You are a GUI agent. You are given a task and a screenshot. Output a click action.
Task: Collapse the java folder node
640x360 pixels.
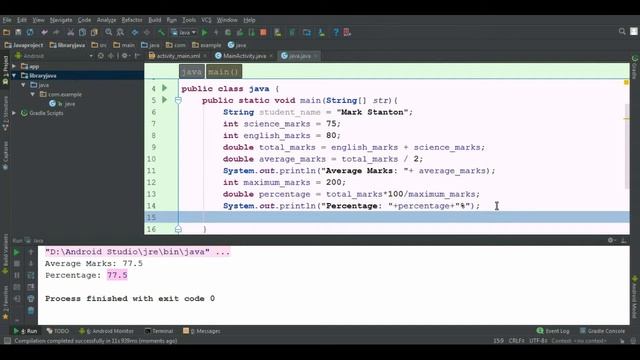(x=23, y=85)
